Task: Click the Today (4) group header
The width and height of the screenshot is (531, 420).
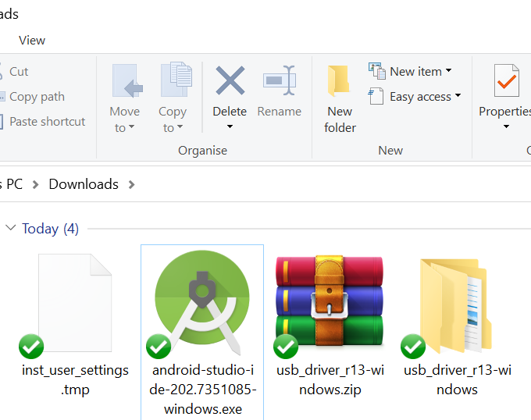Action: 51,229
